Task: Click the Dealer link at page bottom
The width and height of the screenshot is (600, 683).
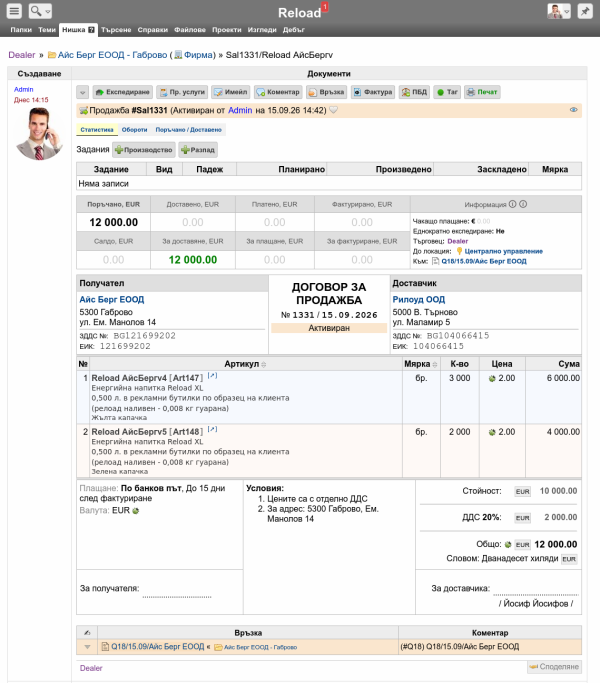Action: coord(91,668)
